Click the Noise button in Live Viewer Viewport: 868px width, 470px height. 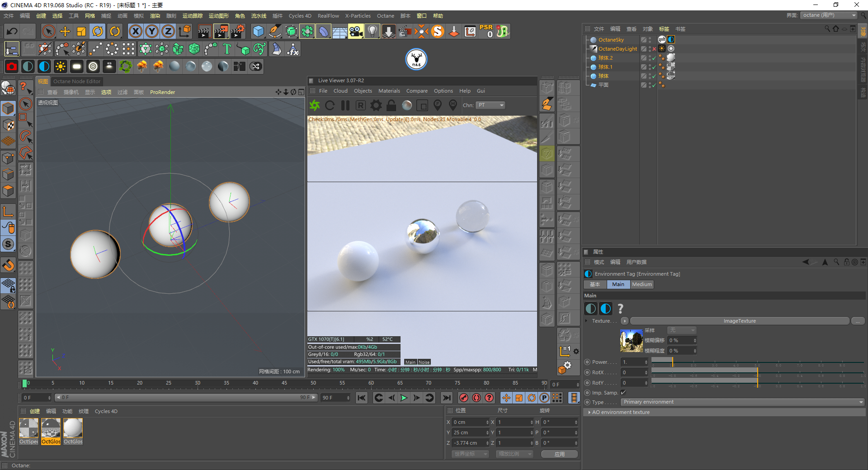point(424,362)
